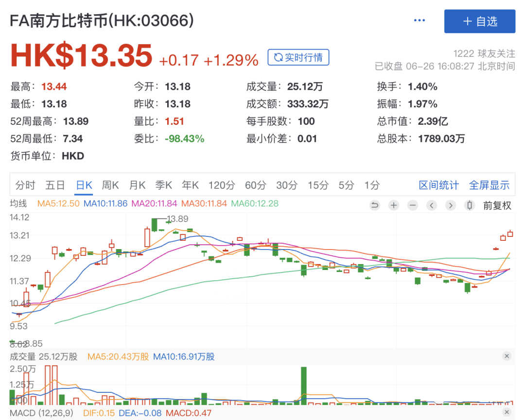525x420 pixels.
Task: Close the volume indicator panel
Action: tap(507, 356)
